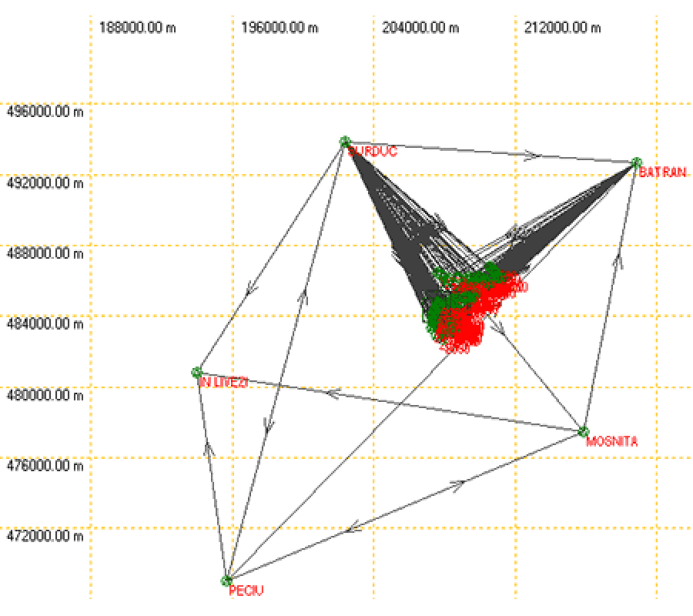
Task: Click the PECIU station label
Action: coord(246,591)
